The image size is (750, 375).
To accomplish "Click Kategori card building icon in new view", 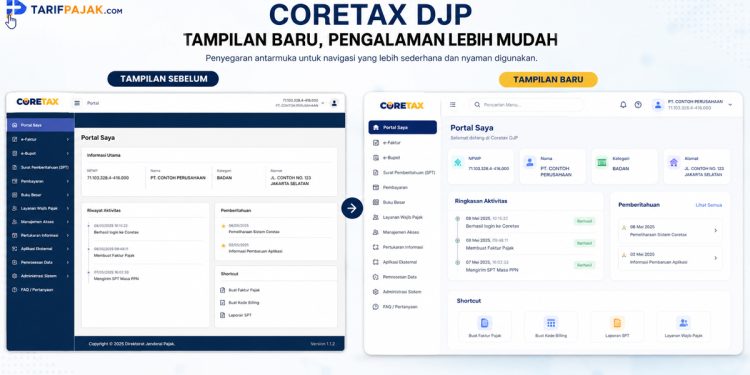I will (x=601, y=162).
